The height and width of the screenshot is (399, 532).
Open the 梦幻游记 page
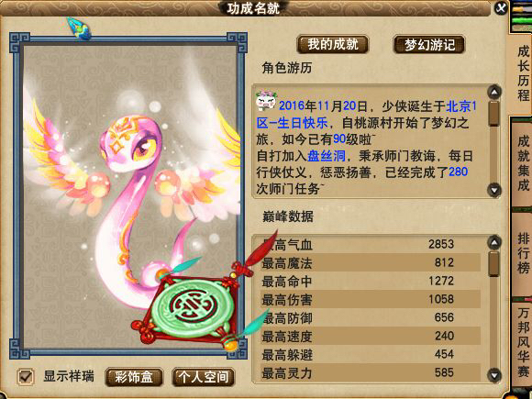point(429,44)
